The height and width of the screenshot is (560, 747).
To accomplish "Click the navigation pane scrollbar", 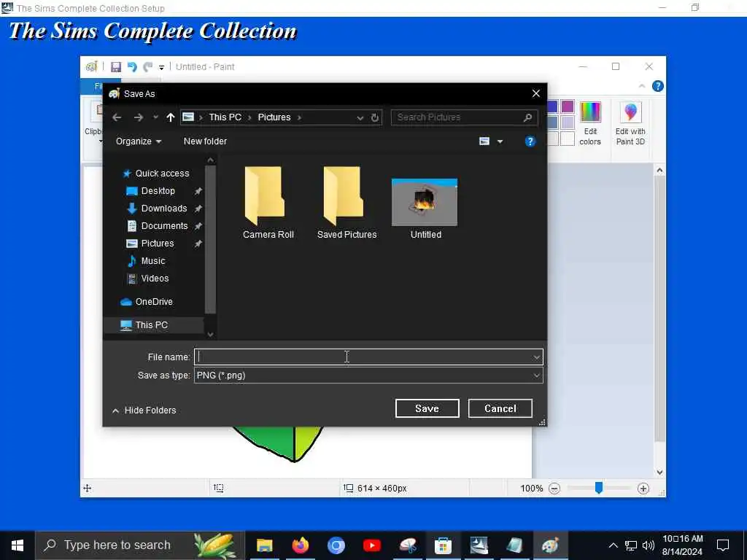I will [210, 239].
